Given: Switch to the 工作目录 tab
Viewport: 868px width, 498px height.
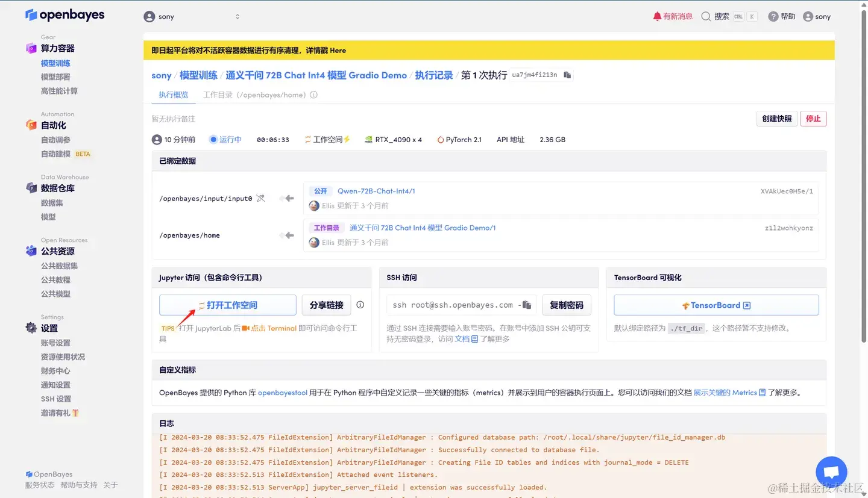Looking at the screenshot, I should (255, 95).
